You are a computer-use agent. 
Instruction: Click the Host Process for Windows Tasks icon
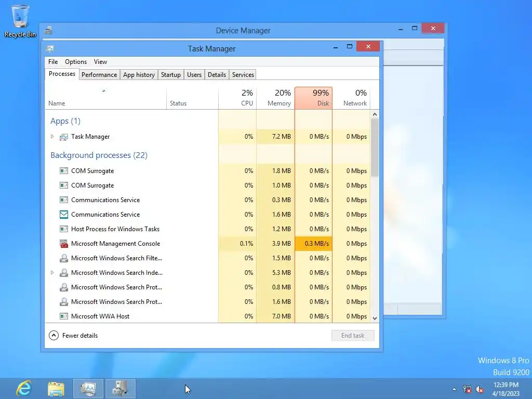point(64,229)
